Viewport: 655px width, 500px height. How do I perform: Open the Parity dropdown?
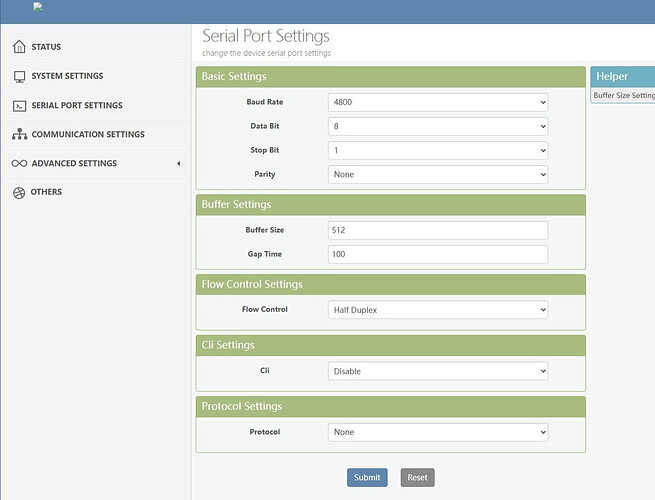(437, 174)
